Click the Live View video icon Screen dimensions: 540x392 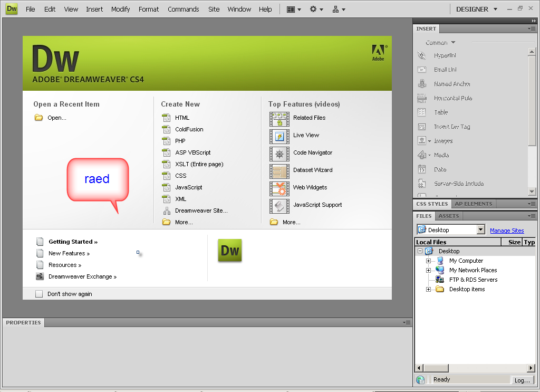[279, 136]
